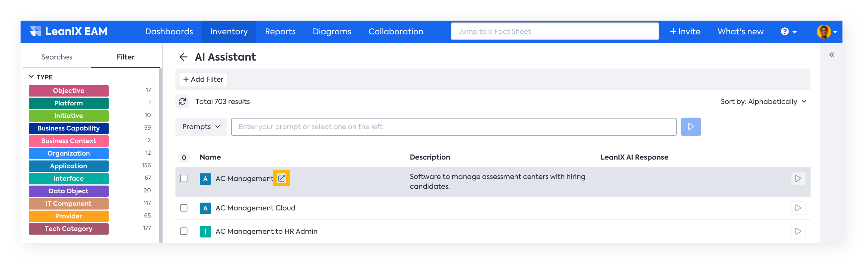Filter by the Initiative type swatch
Viewport: 868px width, 268px height.
pyautogui.click(x=68, y=116)
